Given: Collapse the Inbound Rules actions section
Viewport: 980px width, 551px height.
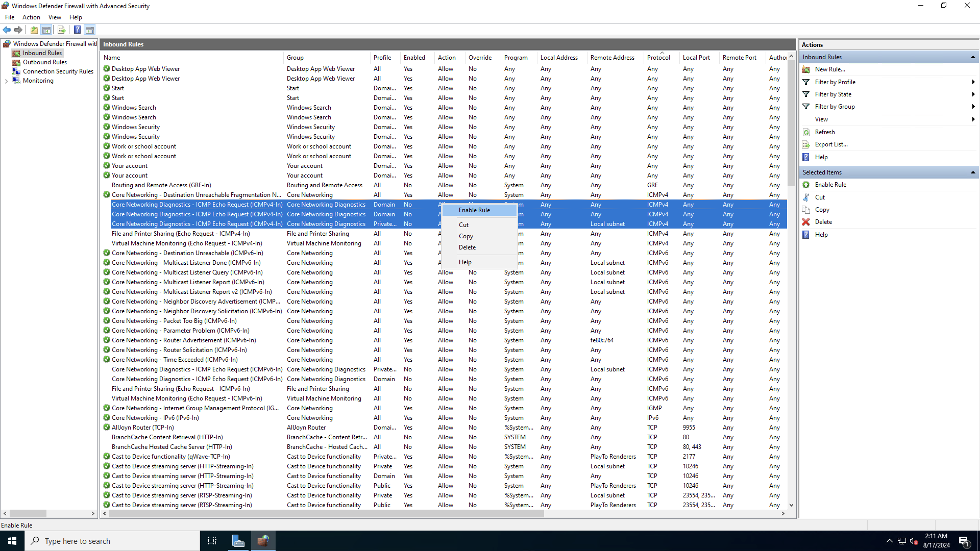Looking at the screenshot, I should tap(973, 57).
